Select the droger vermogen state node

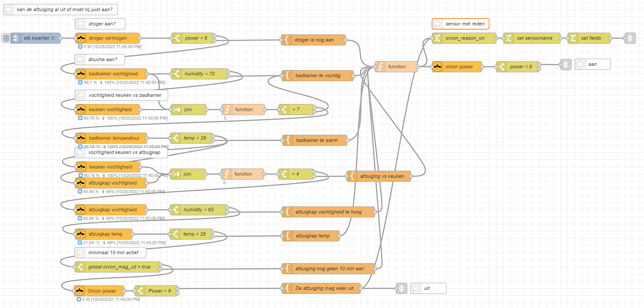point(108,38)
